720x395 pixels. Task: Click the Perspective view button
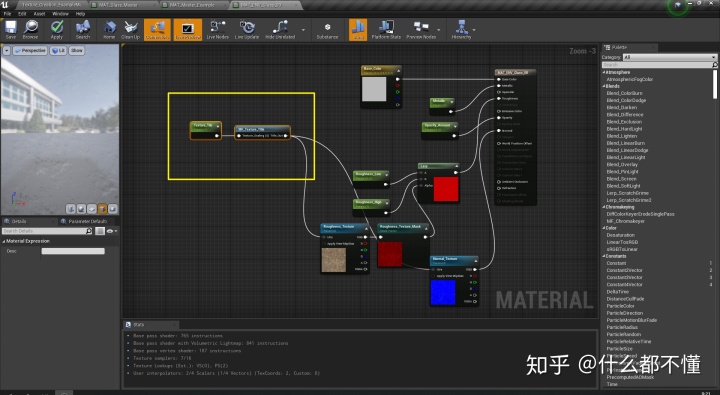click(30, 51)
